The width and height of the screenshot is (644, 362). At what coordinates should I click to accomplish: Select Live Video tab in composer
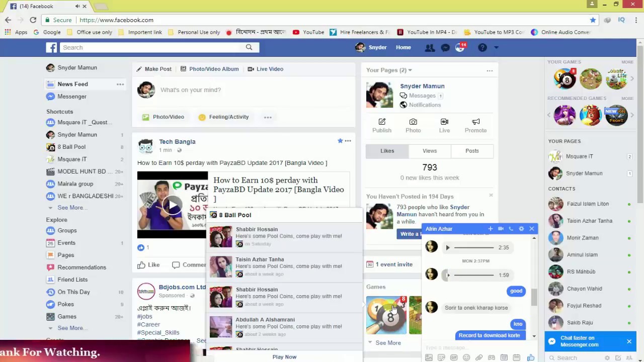pyautogui.click(x=265, y=69)
